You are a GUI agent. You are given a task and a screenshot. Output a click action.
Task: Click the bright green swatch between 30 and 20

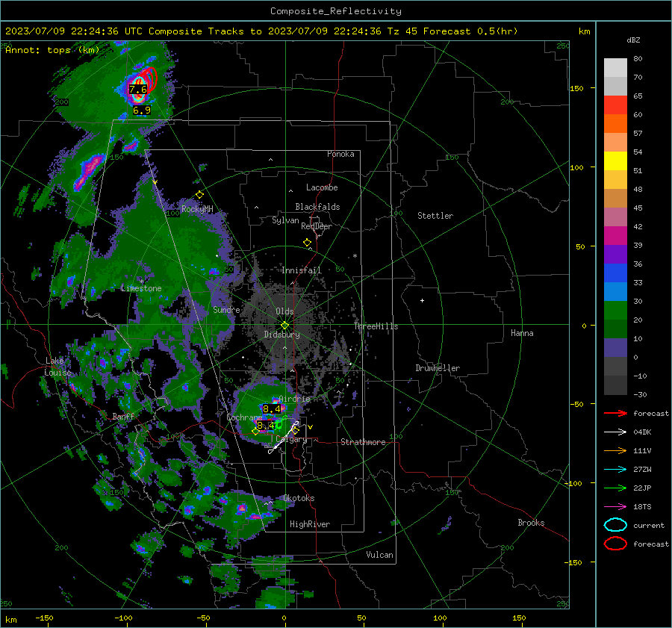615,310
